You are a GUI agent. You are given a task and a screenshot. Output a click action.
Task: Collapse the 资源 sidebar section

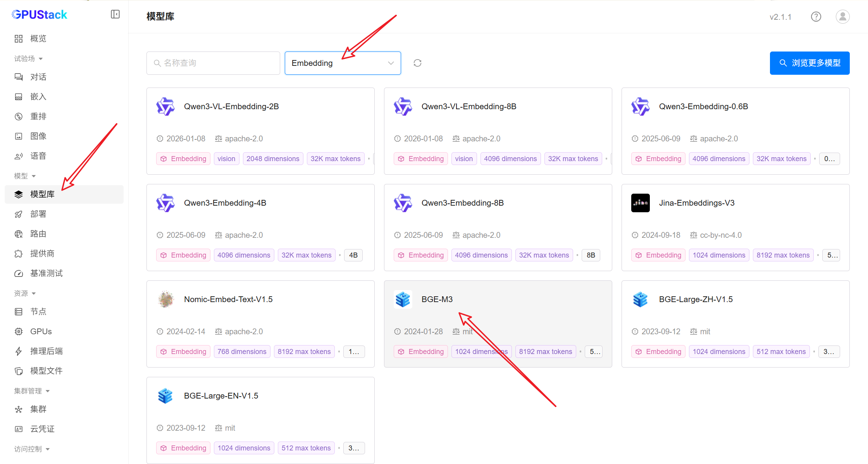[25, 293]
